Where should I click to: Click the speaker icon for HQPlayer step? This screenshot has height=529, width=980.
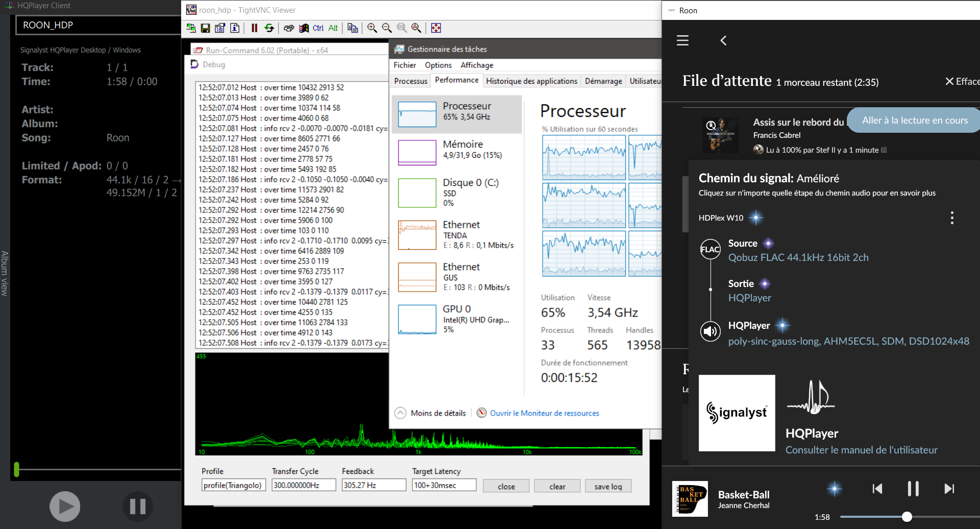click(x=710, y=332)
